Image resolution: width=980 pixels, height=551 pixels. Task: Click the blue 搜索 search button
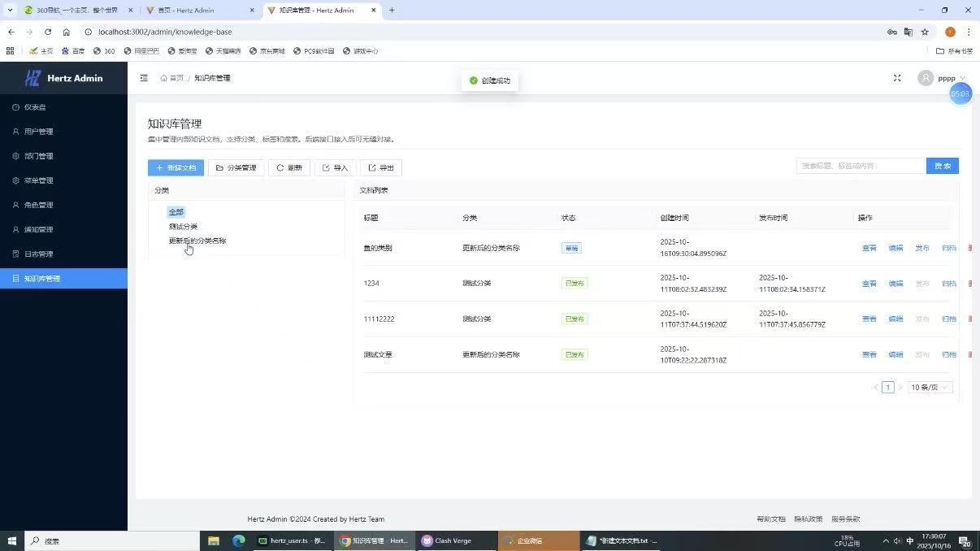(943, 166)
